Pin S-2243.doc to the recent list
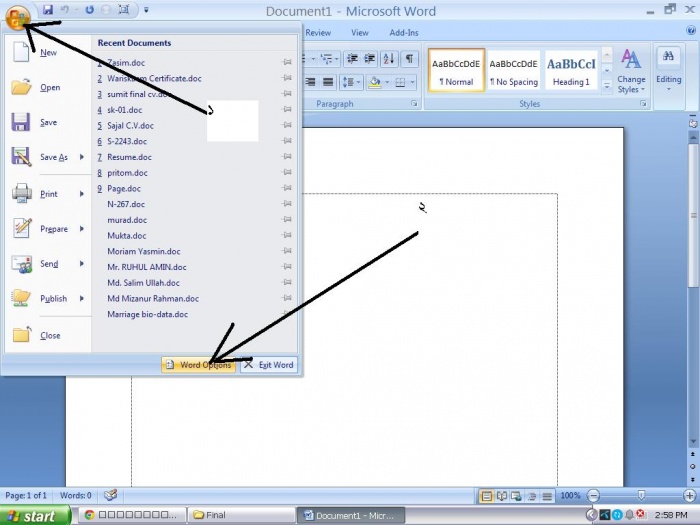The height and width of the screenshot is (525, 700). point(287,141)
